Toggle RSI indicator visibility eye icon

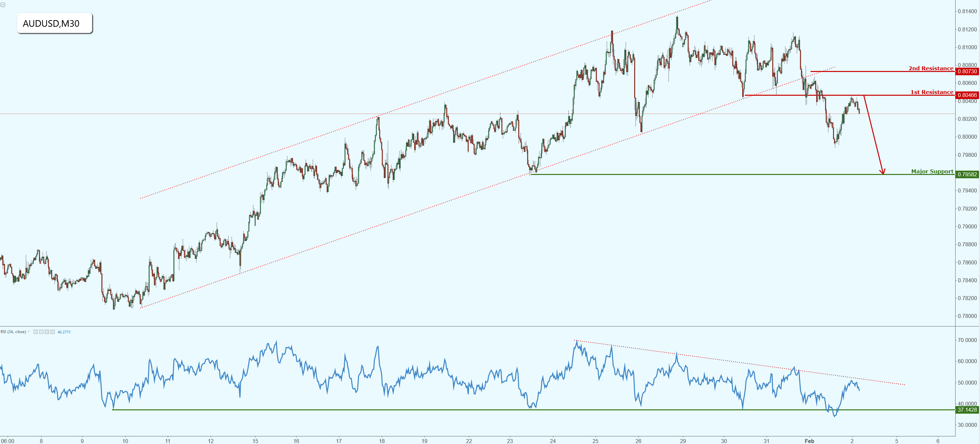click(36, 332)
